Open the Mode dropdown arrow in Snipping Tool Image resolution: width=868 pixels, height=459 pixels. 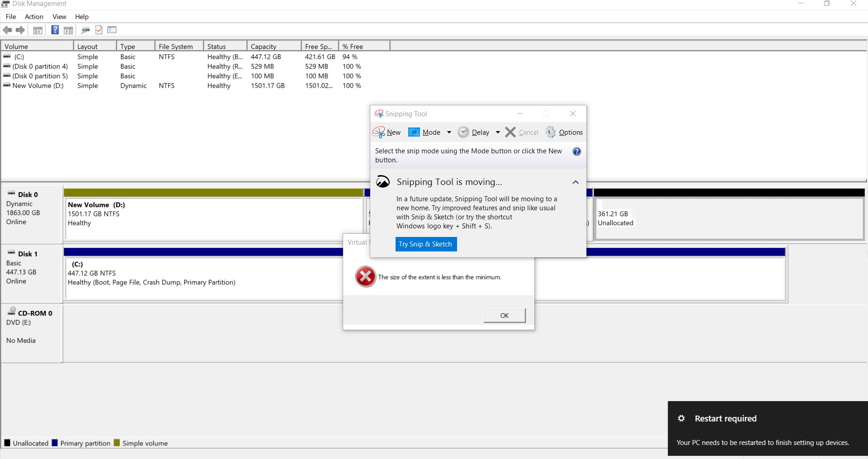click(x=449, y=132)
